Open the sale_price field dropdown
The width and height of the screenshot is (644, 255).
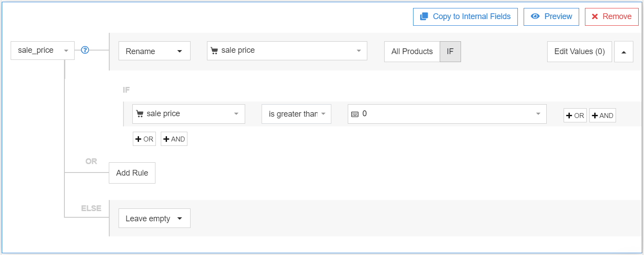(43, 51)
